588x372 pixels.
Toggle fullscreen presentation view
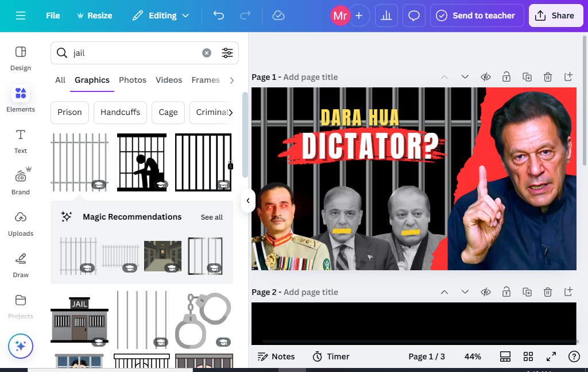point(551,356)
